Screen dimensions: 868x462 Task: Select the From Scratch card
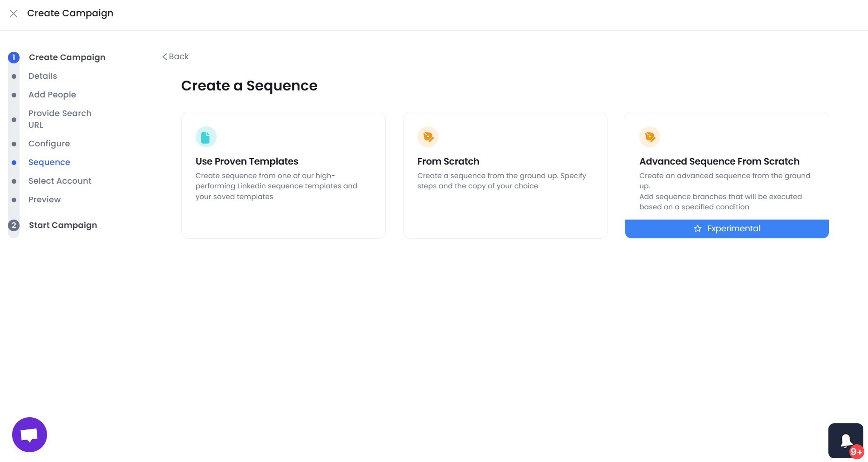(505, 175)
